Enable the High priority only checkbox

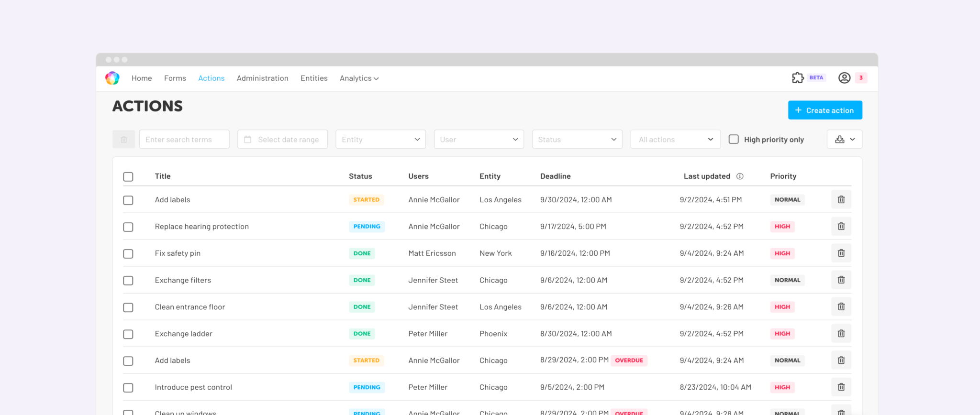(734, 139)
